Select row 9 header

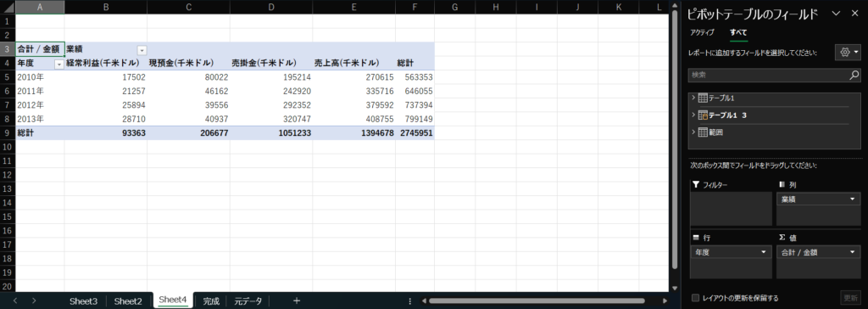[8, 133]
